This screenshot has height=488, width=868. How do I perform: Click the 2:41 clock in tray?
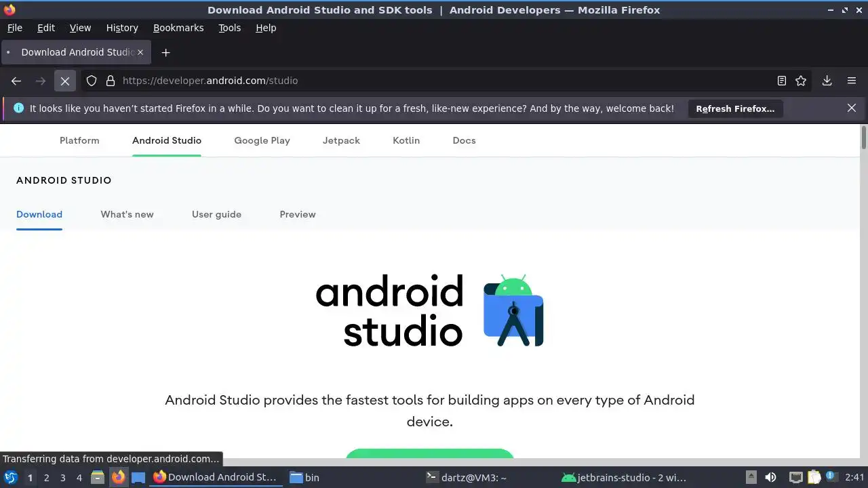point(854,477)
